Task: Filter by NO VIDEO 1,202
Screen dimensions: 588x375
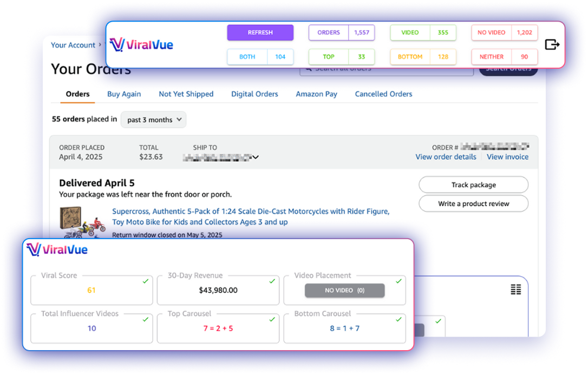Action: 505,32
